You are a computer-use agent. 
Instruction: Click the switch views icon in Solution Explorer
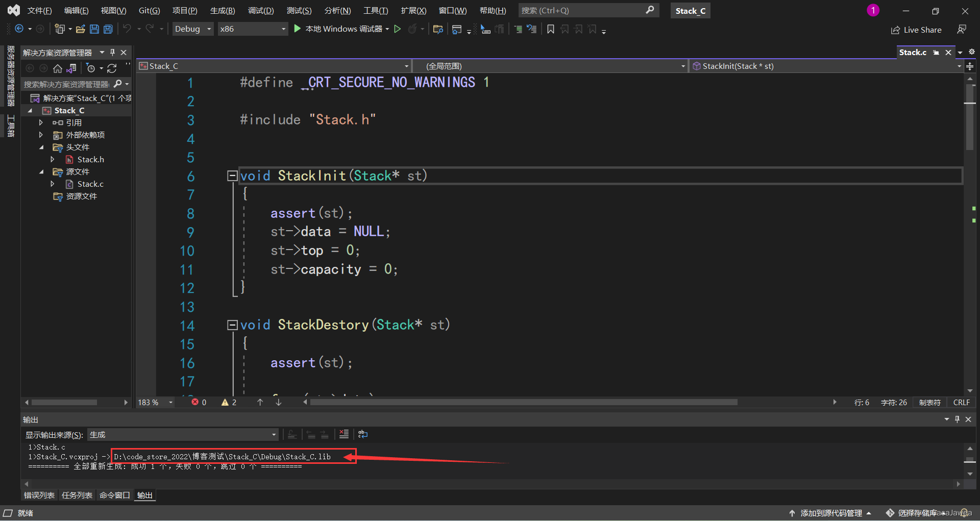coord(71,68)
